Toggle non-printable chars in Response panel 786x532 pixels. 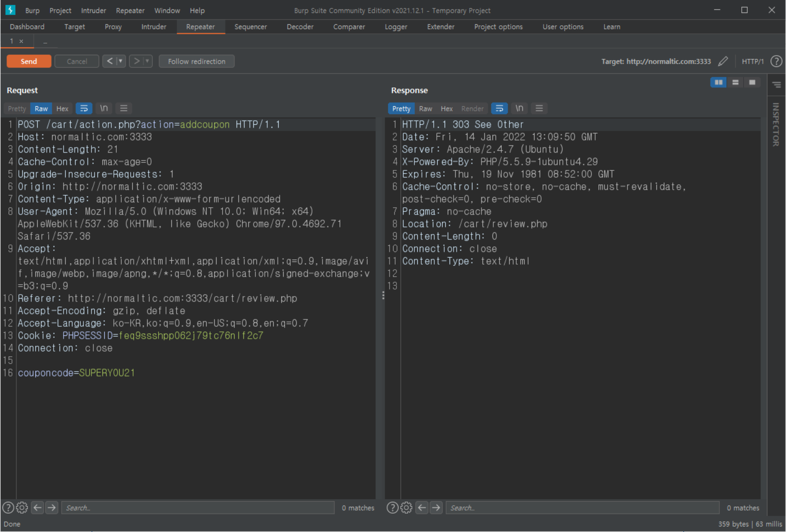519,108
